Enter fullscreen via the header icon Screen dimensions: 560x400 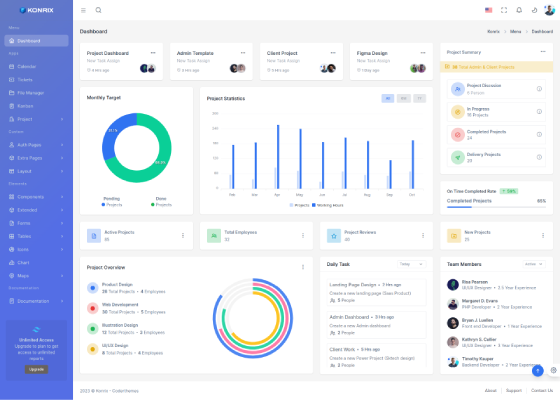[x=504, y=10]
